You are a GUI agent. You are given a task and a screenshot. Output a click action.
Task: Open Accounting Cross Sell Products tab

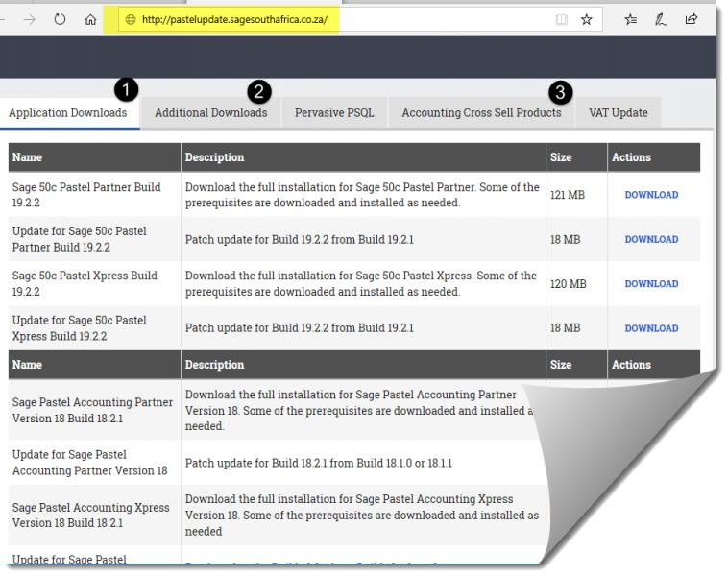tap(481, 113)
